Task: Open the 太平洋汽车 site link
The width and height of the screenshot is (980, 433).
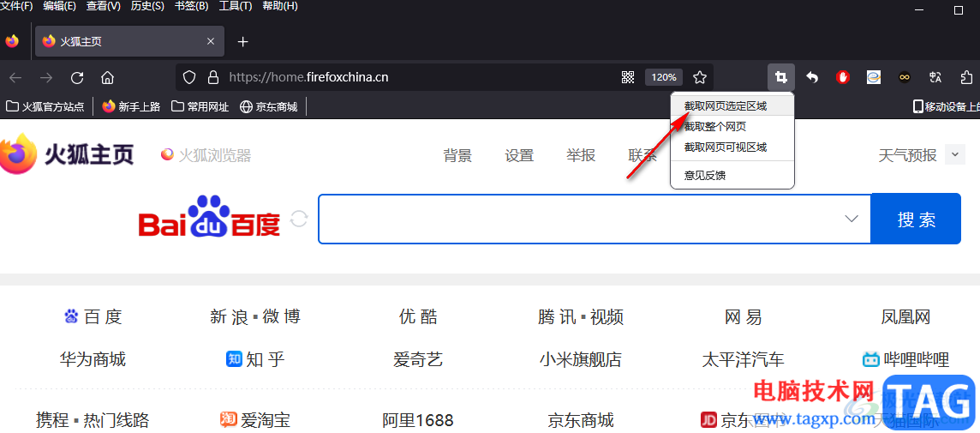Action: click(743, 359)
